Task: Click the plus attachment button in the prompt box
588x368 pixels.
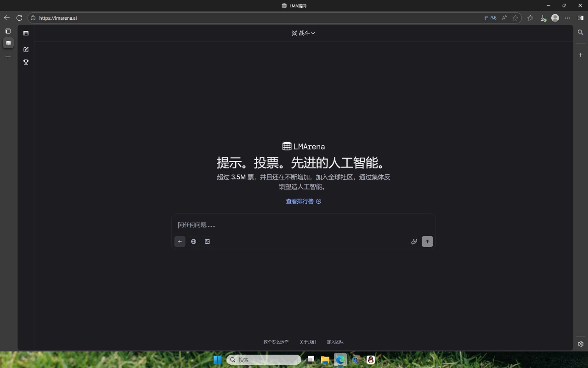Action: 180,241
